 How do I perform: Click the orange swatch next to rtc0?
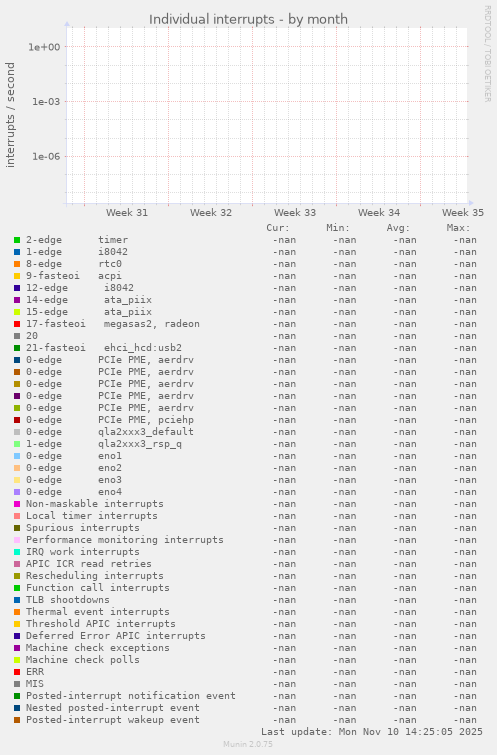(x=17, y=264)
